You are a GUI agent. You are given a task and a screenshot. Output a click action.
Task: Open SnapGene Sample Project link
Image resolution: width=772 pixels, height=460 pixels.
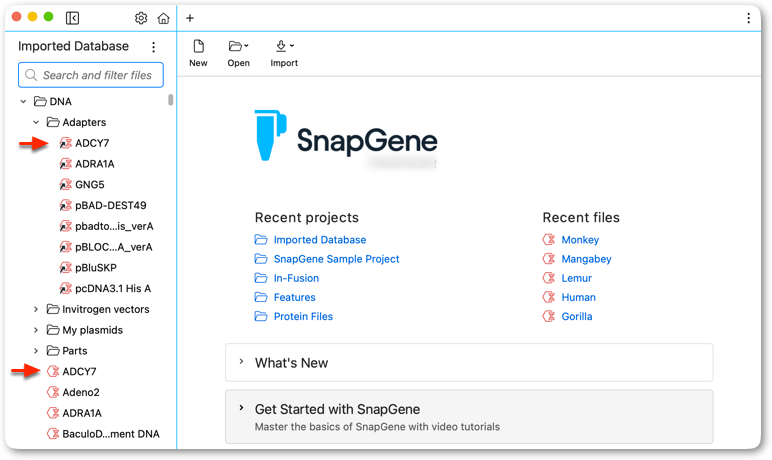coord(336,259)
